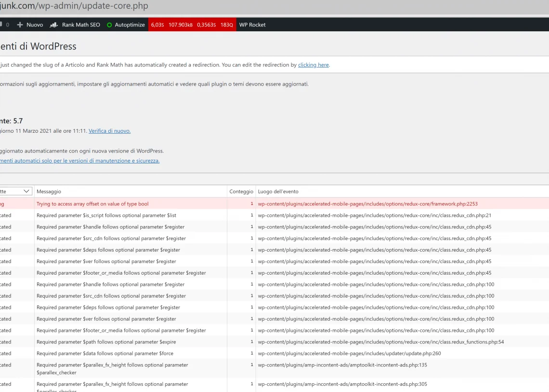Viewport: 549px width, 392px height.
Task: Click the comments bubble icon in admin bar
Action: (x=2, y=25)
